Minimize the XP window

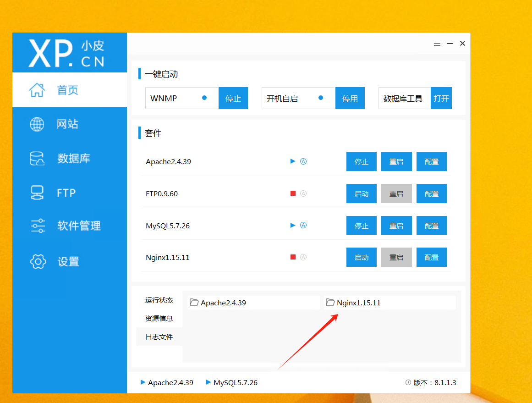click(450, 44)
